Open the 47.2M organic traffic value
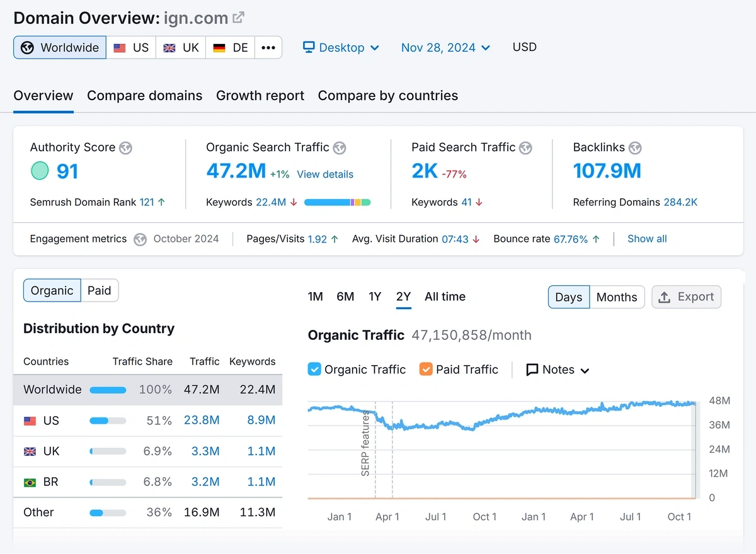 236,171
